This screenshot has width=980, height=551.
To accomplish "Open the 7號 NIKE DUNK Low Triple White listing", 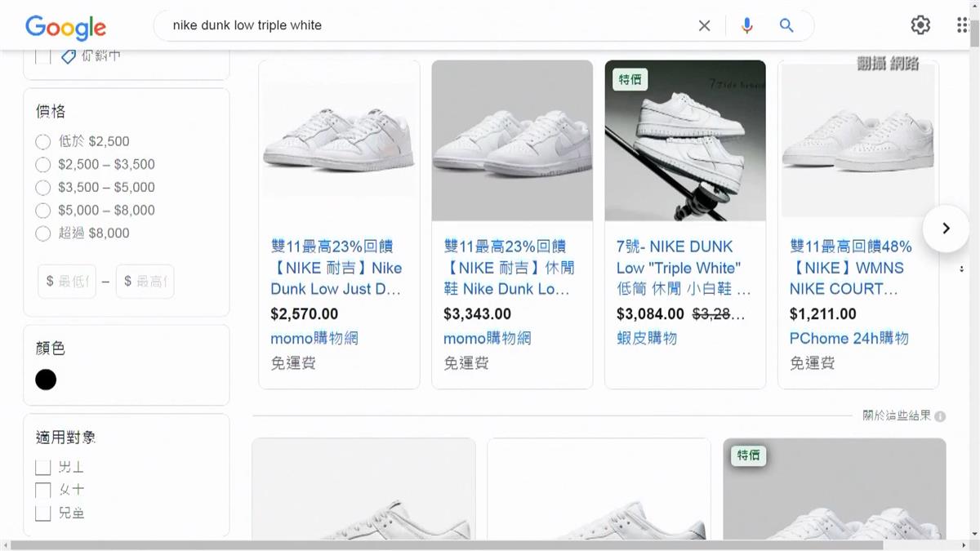I will tap(684, 268).
